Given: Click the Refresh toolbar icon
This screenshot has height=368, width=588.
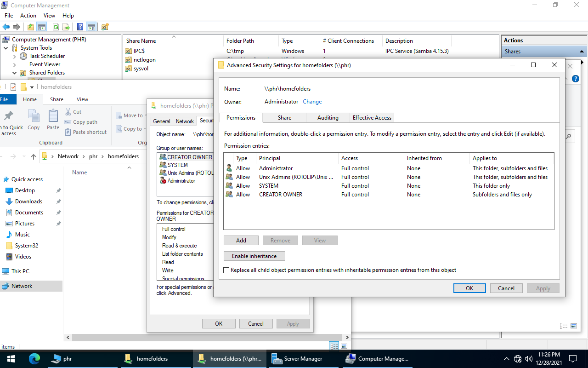Looking at the screenshot, I should pyautogui.click(x=56, y=27).
